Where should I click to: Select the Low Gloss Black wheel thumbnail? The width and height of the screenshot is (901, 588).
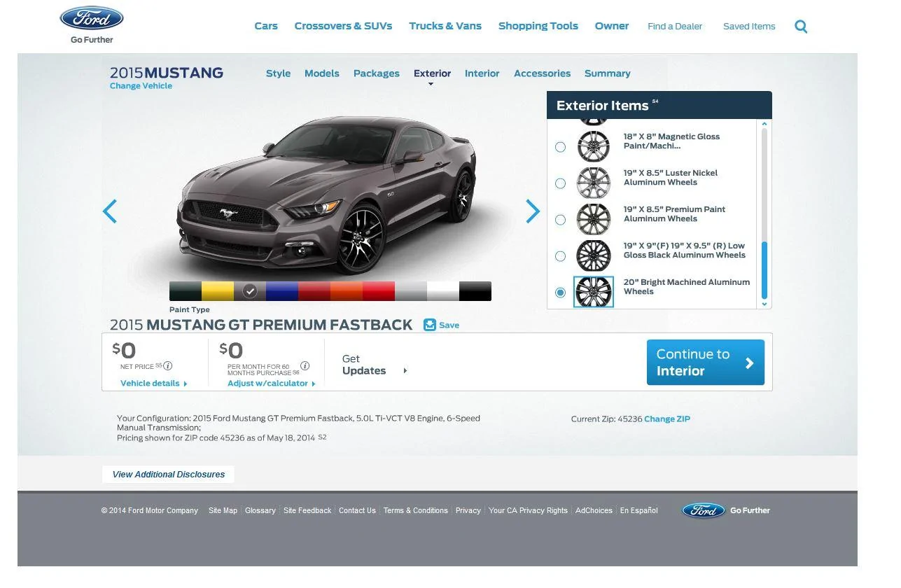(594, 255)
